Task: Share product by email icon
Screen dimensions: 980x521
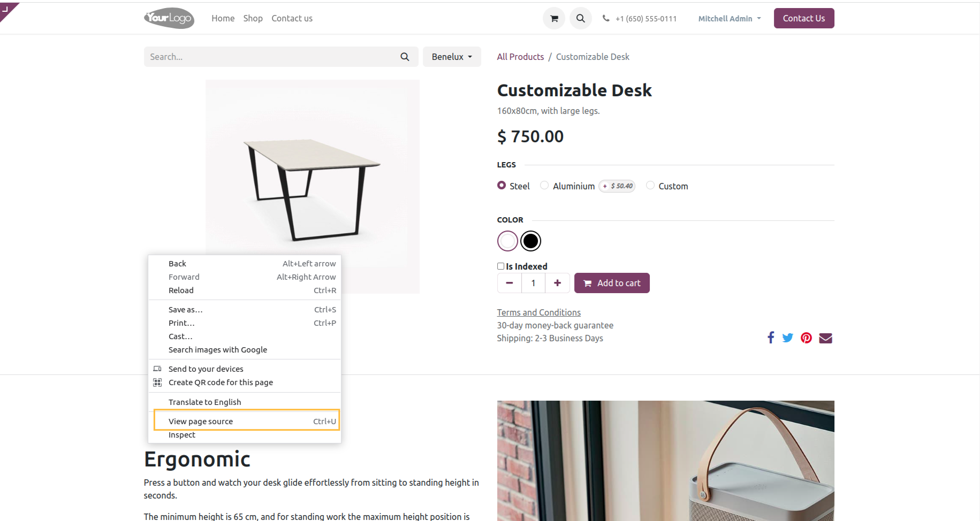Action: point(825,338)
